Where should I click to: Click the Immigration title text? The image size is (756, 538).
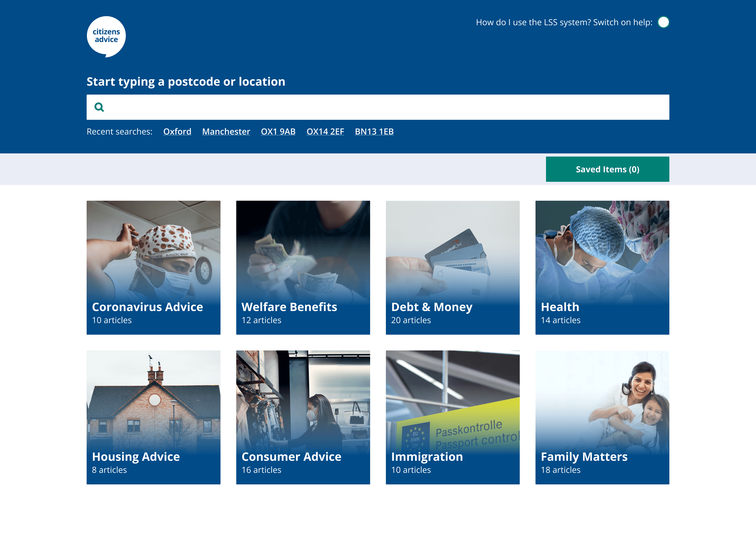pos(427,457)
